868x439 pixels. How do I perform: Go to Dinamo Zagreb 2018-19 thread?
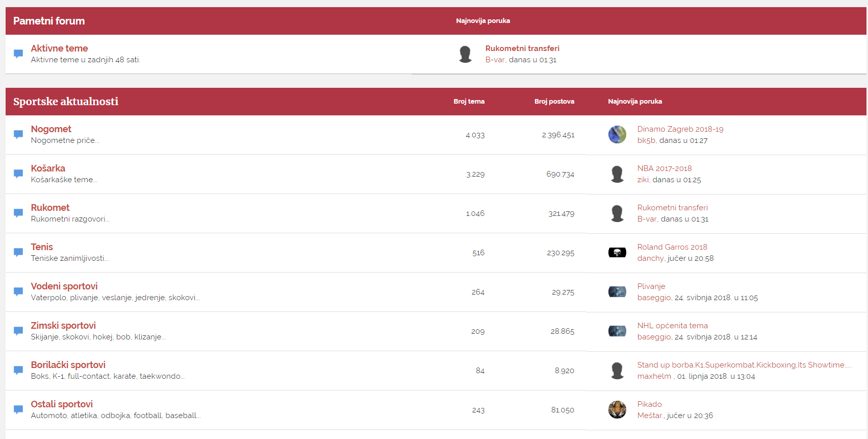pos(680,129)
